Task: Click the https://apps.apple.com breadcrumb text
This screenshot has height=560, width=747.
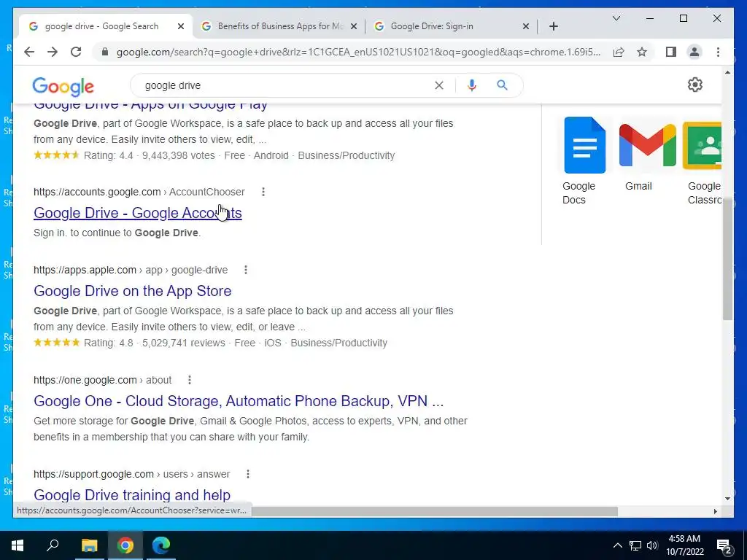Action: [x=85, y=270]
